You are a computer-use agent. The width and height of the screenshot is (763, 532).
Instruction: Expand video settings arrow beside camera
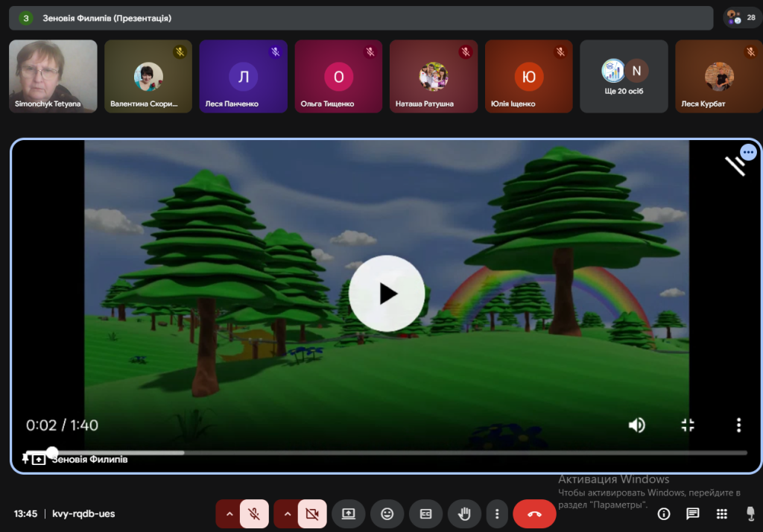pos(287,514)
